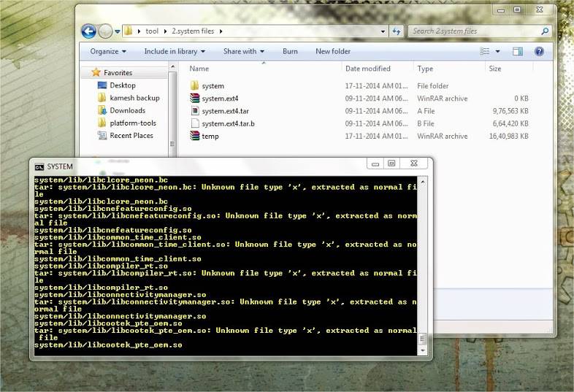Open the Organize menu

pyautogui.click(x=108, y=52)
